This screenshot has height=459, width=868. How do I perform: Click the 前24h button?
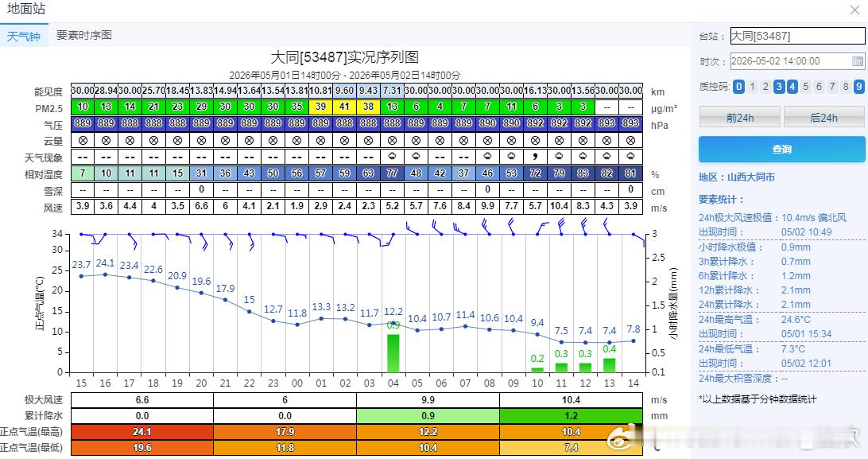(x=739, y=118)
